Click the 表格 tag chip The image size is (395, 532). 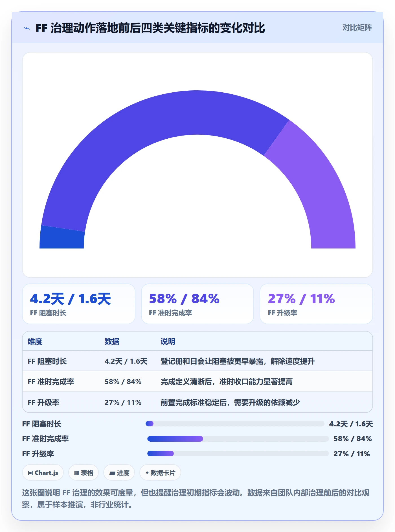84,472
